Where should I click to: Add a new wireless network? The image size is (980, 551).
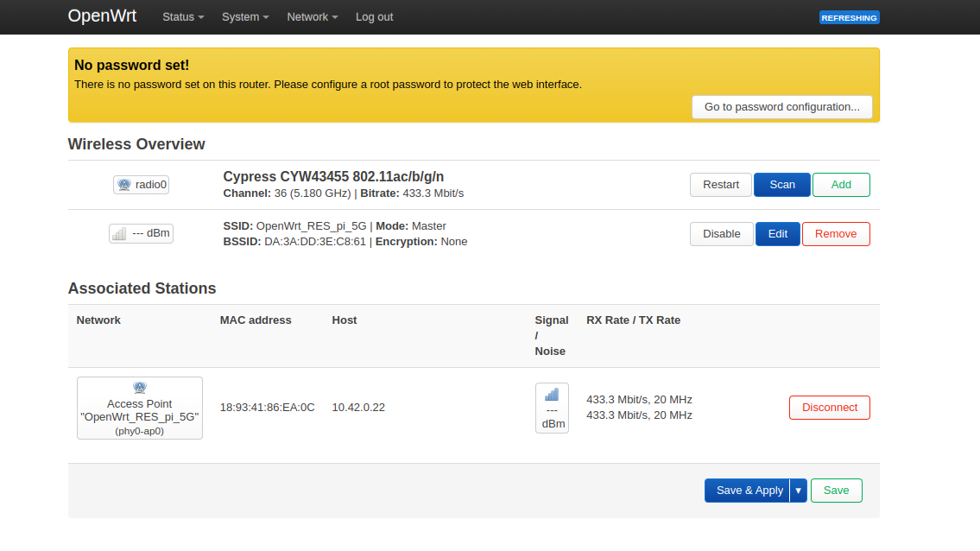(x=840, y=185)
